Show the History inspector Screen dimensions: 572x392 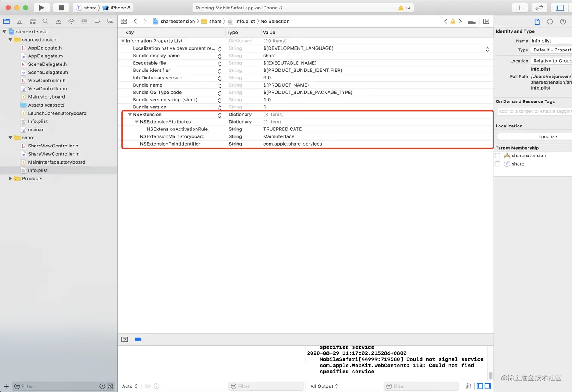(x=550, y=22)
